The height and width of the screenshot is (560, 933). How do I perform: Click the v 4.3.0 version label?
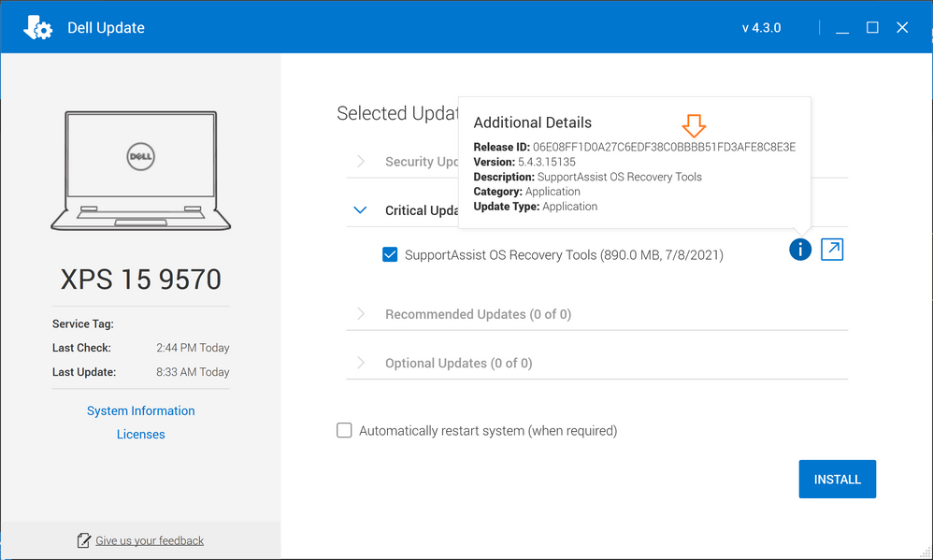click(761, 28)
